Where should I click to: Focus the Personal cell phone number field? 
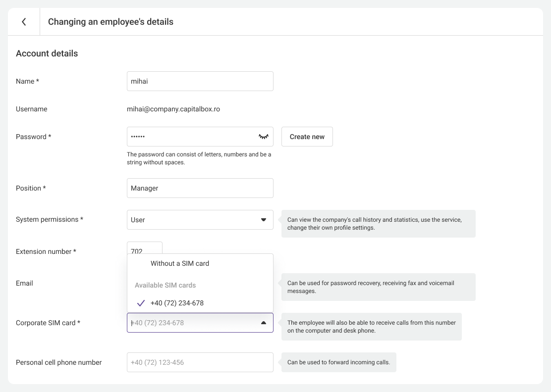pos(200,362)
